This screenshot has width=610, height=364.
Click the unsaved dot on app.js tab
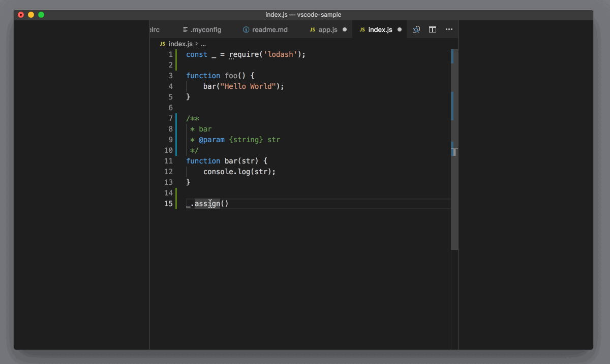[x=345, y=29]
